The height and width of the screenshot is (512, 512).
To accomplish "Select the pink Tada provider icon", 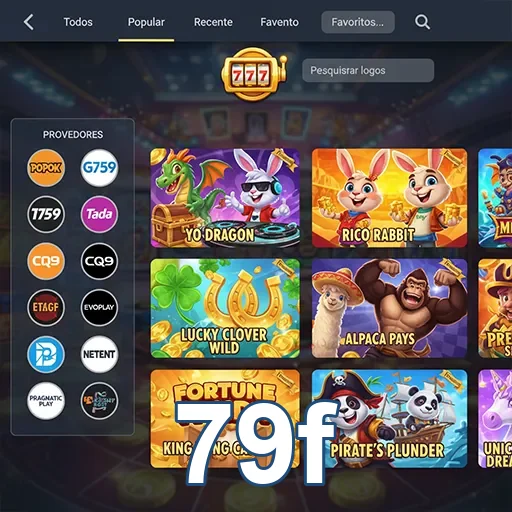I will tap(99, 214).
